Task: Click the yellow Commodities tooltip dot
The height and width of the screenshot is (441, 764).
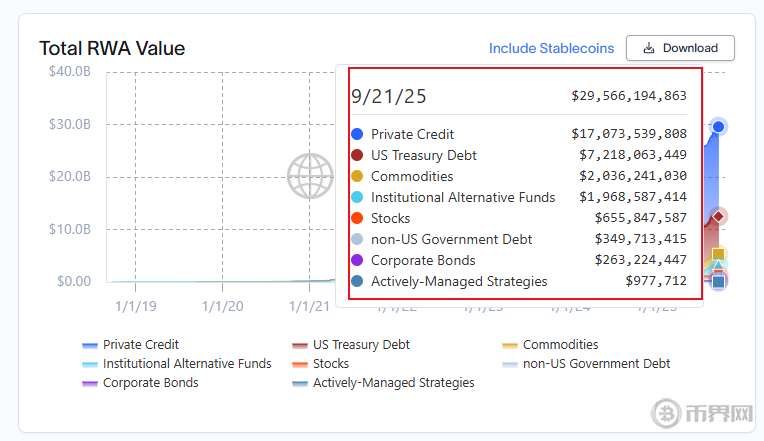Action: pos(357,176)
